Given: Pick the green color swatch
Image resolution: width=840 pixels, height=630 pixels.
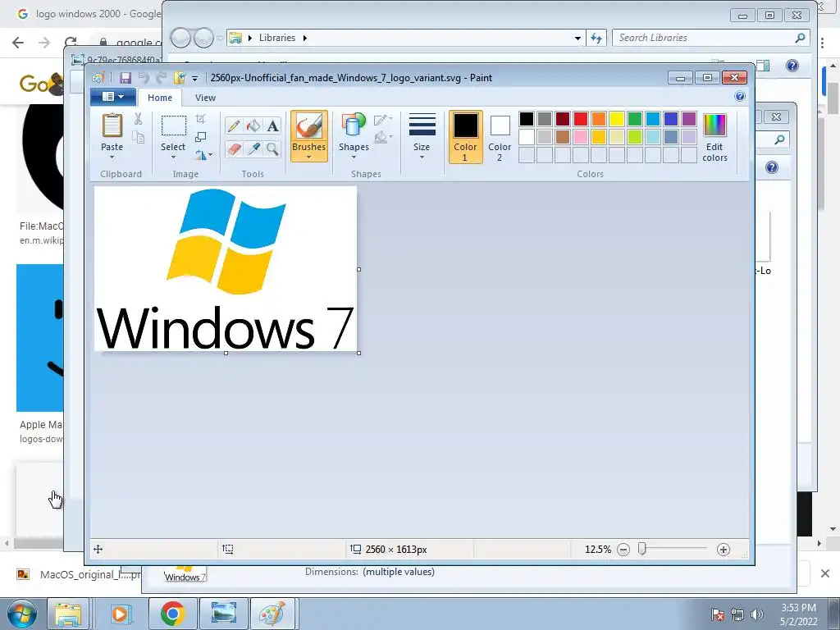Looking at the screenshot, I should pos(635,119).
